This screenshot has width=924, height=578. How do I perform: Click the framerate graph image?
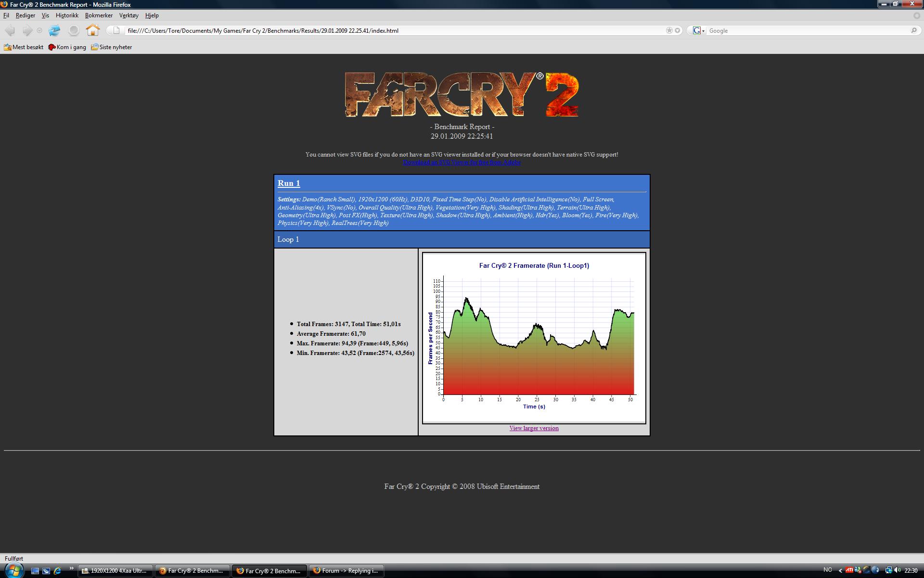click(x=534, y=338)
